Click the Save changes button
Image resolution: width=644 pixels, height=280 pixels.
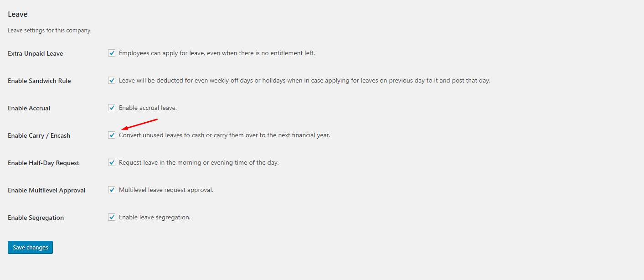[30, 247]
